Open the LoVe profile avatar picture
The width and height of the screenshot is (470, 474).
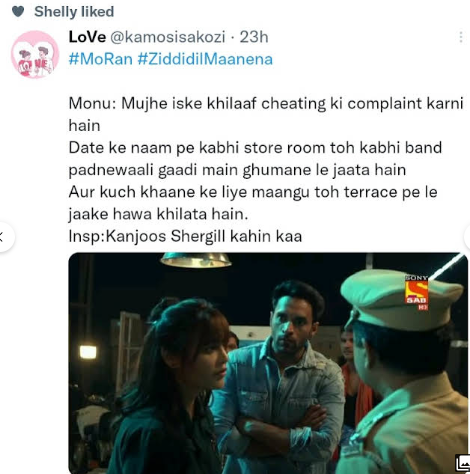coord(35,54)
